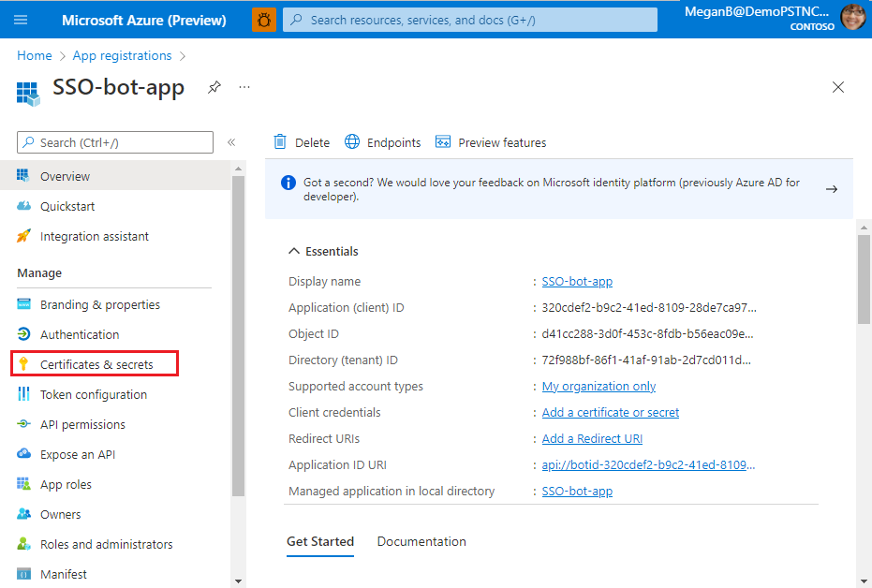Click the Manifest icon
The width and height of the screenshot is (872, 588).
coord(23,574)
